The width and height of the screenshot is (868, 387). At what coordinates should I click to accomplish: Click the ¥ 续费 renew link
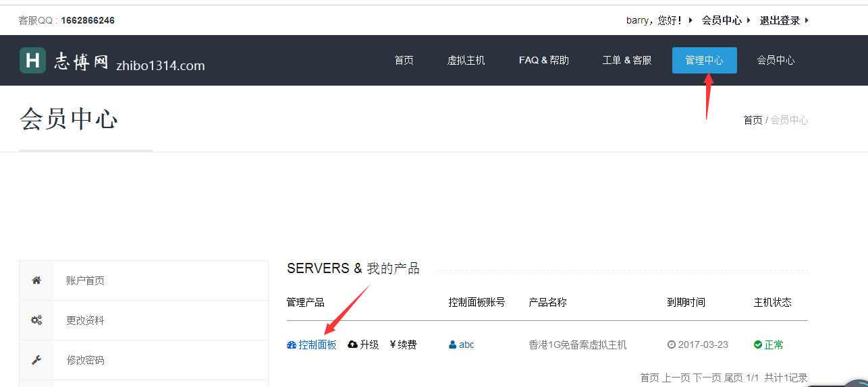[x=403, y=345]
